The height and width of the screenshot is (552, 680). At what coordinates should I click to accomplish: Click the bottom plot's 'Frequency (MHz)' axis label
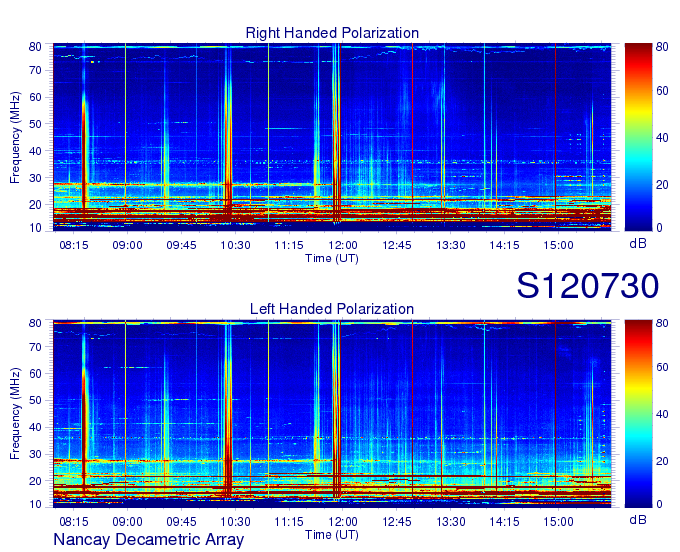pos(15,414)
